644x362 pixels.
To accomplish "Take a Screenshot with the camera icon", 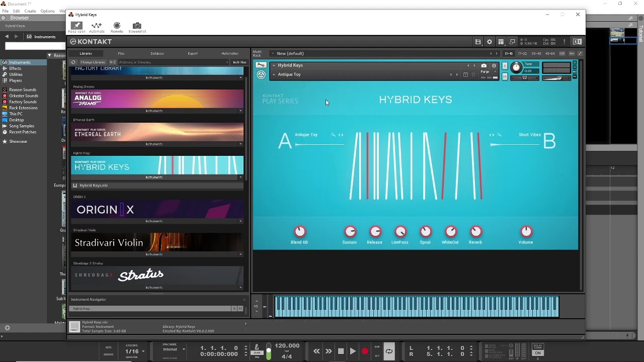I will (x=137, y=26).
